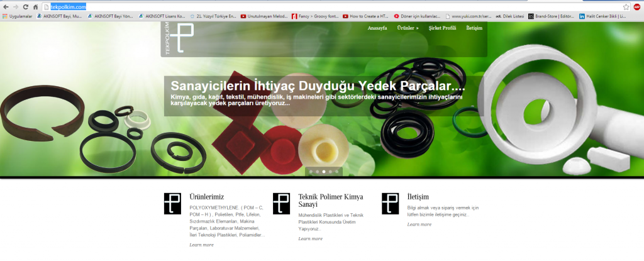The image size is (644, 261).
Task: Bookmark this page with the star icon
Action: [x=626, y=7]
